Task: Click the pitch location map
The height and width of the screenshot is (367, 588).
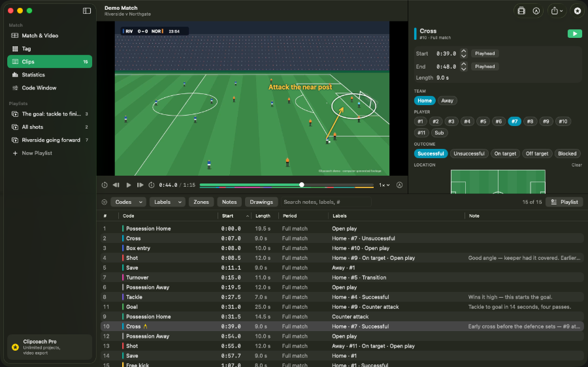Action: [498, 182]
